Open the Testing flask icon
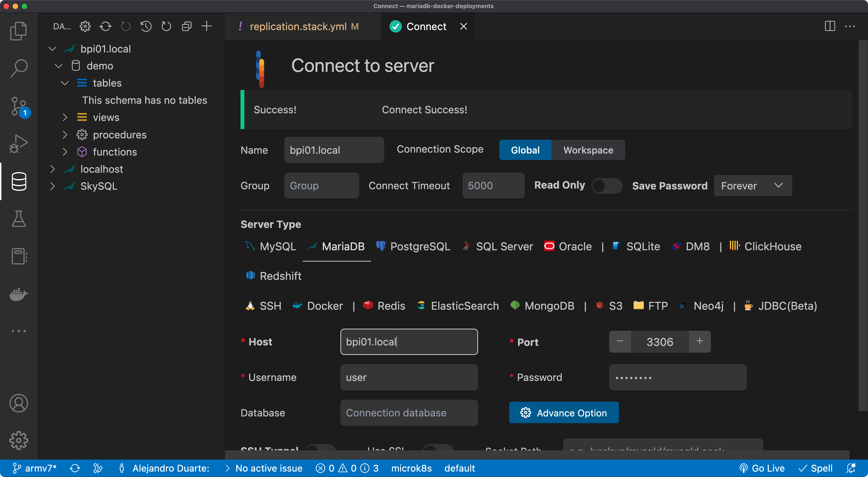868x477 pixels. click(x=19, y=219)
